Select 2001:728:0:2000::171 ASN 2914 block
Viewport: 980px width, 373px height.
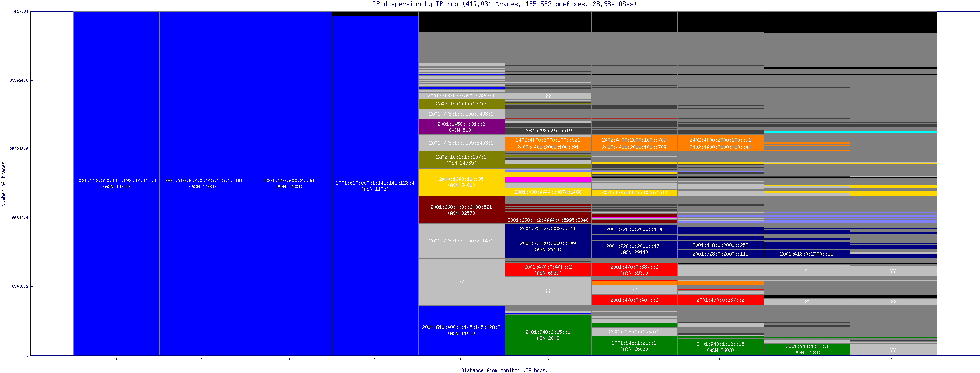pyautogui.click(x=634, y=249)
